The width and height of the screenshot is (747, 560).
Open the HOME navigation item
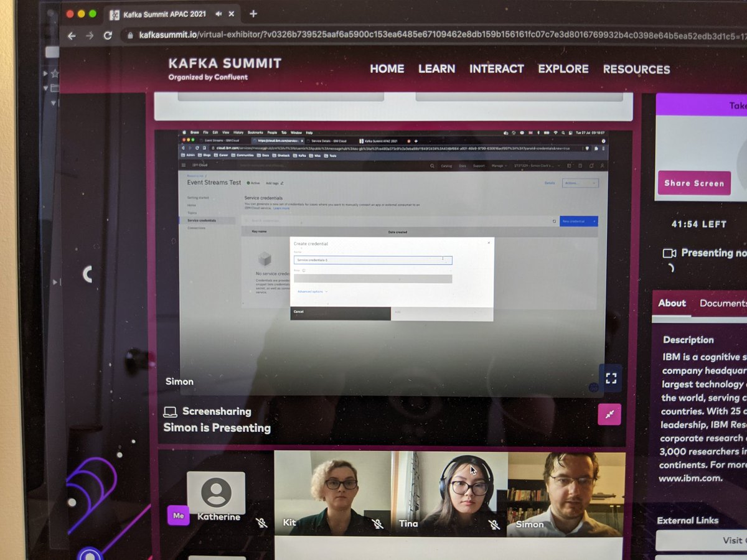[387, 68]
